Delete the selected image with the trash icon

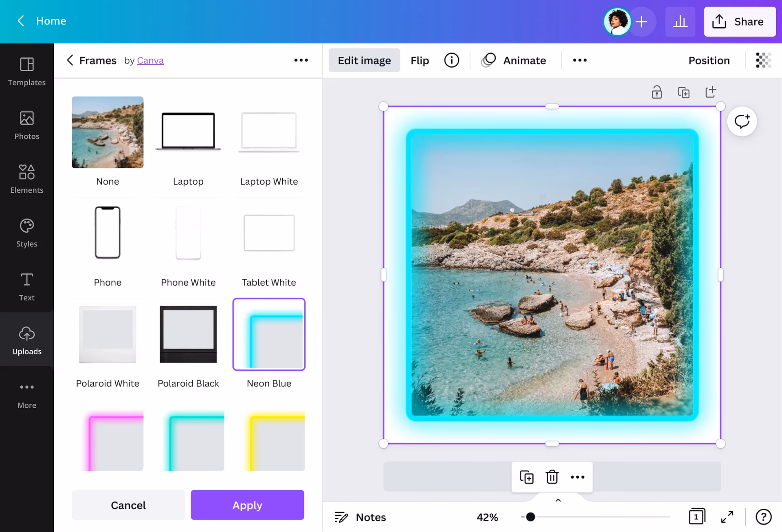[x=552, y=477]
